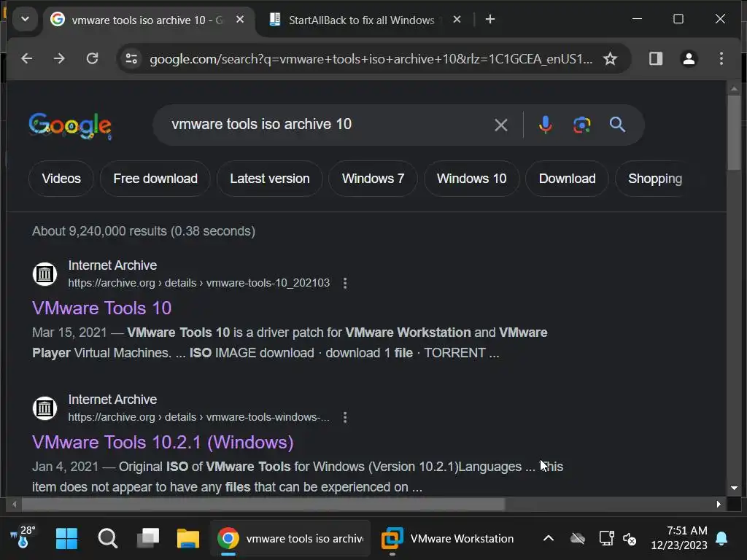Select the Windows 10 filter chip

472,179
